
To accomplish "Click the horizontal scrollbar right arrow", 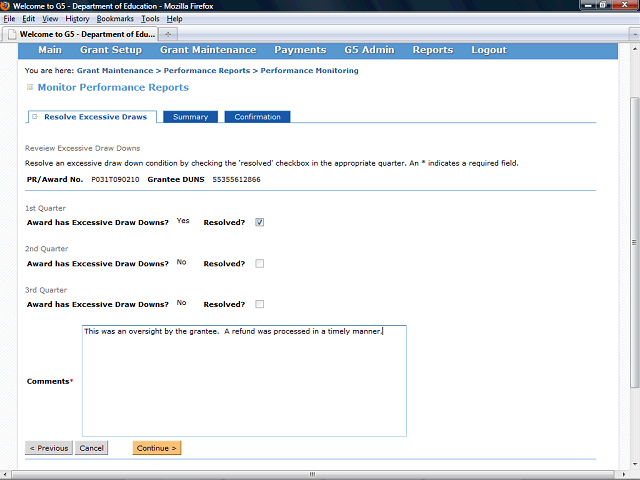I will 624,474.
